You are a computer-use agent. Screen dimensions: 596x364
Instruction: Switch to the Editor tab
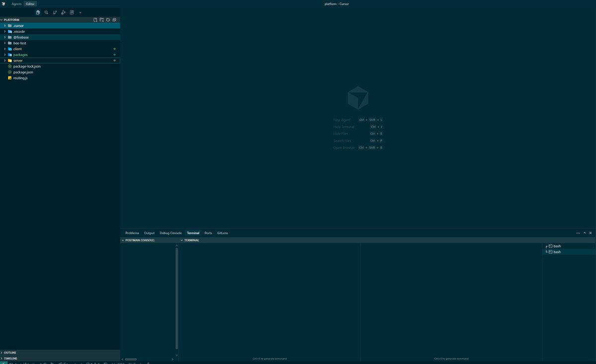(x=30, y=3)
